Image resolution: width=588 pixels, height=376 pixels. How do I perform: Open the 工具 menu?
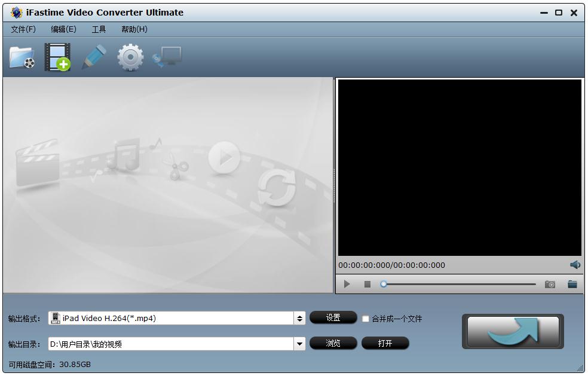point(99,29)
